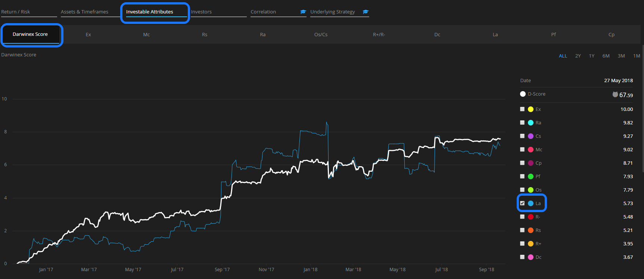The height and width of the screenshot is (279, 644).
Task: Open the Pf attribute sub-tab
Action: pyautogui.click(x=554, y=34)
